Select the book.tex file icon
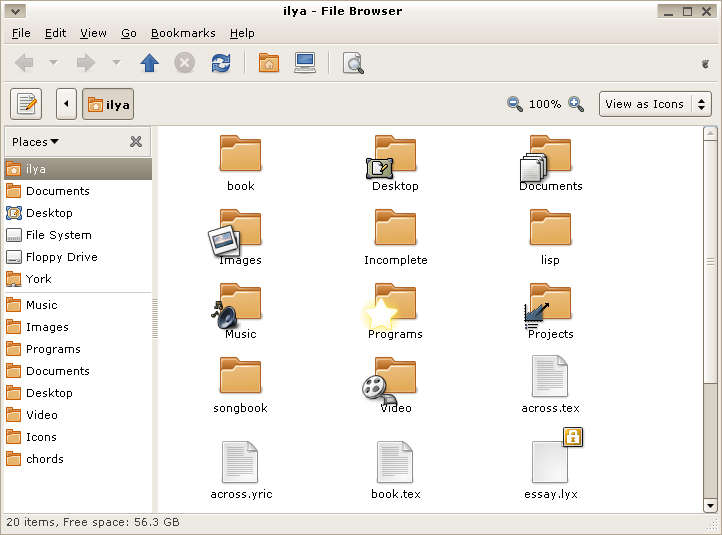The height and width of the screenshot is (535, 722). (x=395, y=462)
